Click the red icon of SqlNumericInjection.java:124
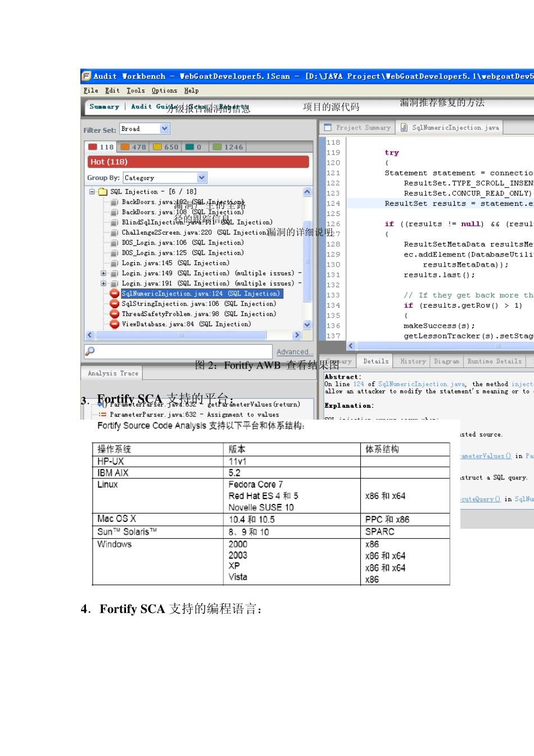 (x=114, y=294)
